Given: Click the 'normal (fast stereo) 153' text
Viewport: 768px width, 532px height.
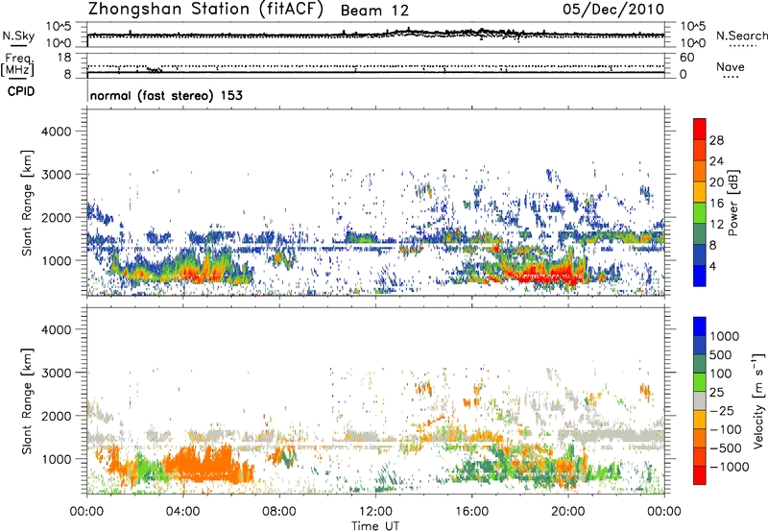Looking at the screenshot, I should (x=166, y=96).
